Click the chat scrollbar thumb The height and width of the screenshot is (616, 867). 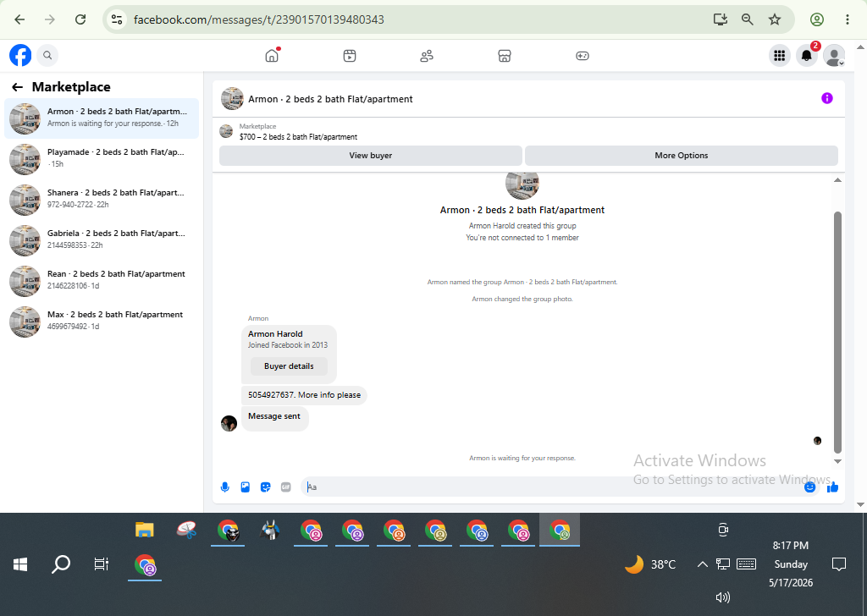click(x=837, y=332)
